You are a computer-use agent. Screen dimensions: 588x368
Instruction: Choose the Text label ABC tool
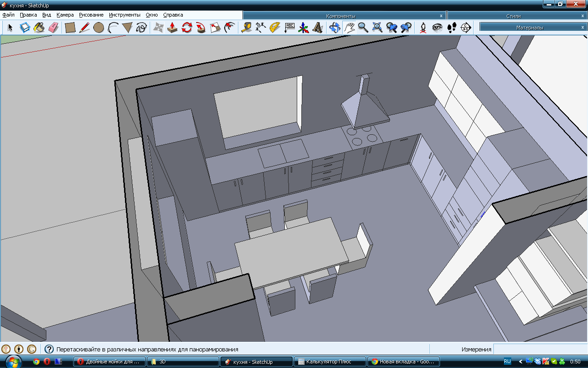289,28
